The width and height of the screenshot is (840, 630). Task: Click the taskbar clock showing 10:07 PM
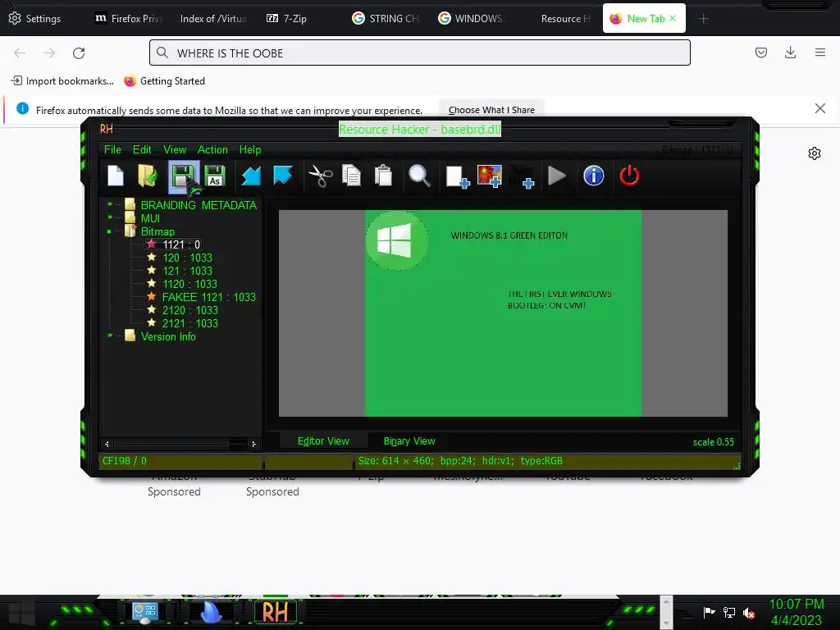coord(796,612)
